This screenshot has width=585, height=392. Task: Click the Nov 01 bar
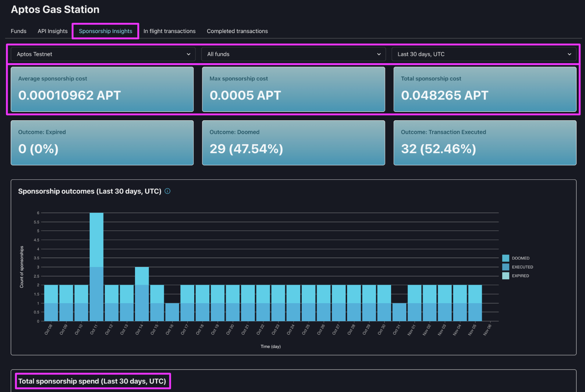[x=415, y=303]
